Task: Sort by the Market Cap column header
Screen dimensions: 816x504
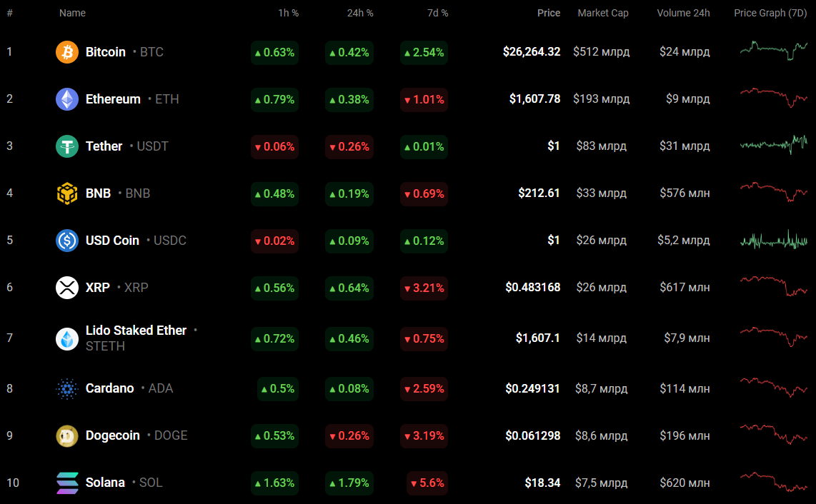Action: [x=603, y=13]
